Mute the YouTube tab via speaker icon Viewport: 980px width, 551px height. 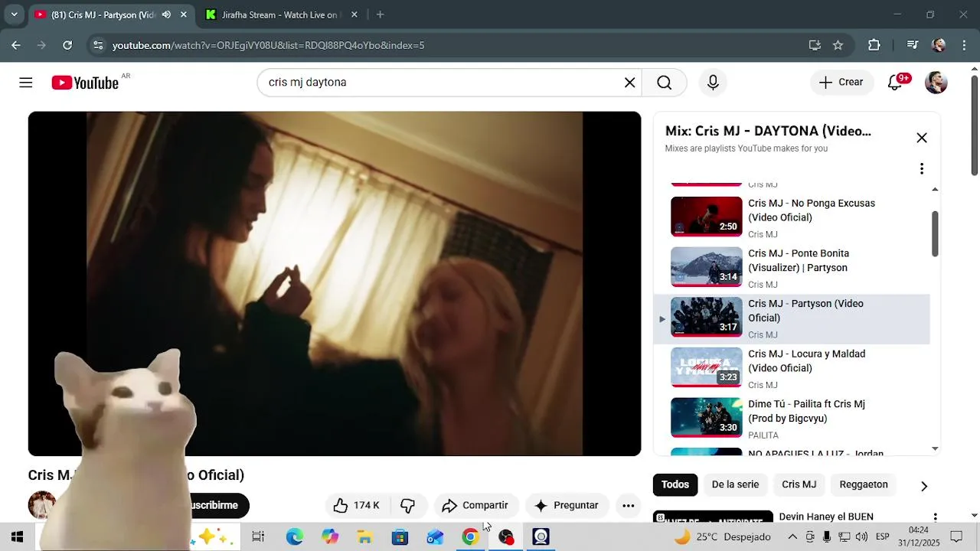(166, 15)
